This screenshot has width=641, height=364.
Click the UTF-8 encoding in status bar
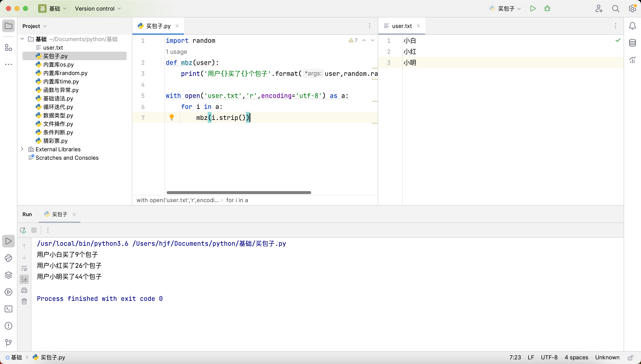point(549,357)
